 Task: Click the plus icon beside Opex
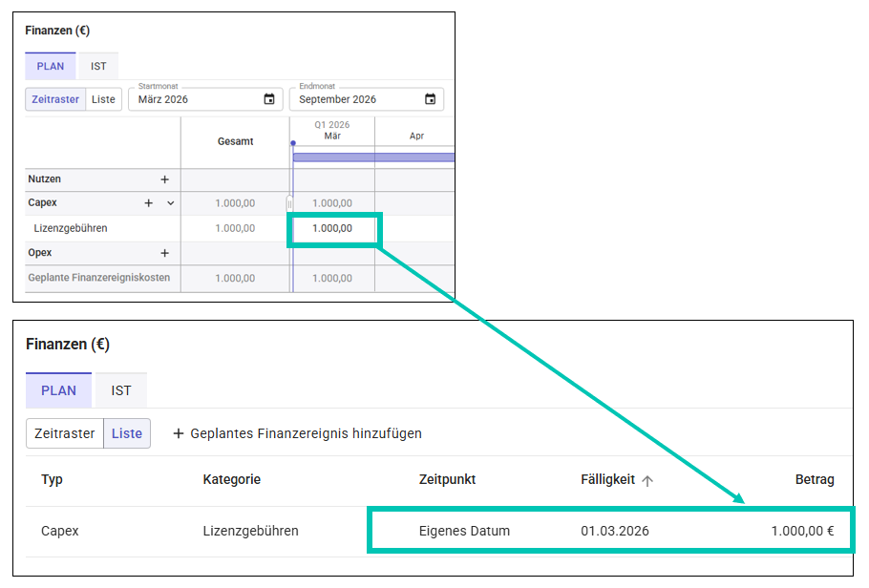[x=164, y=253]
